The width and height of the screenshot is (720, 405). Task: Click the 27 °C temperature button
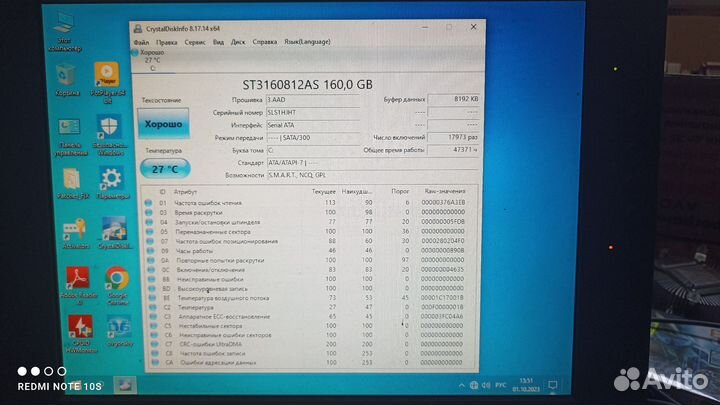tap(165, 169)
